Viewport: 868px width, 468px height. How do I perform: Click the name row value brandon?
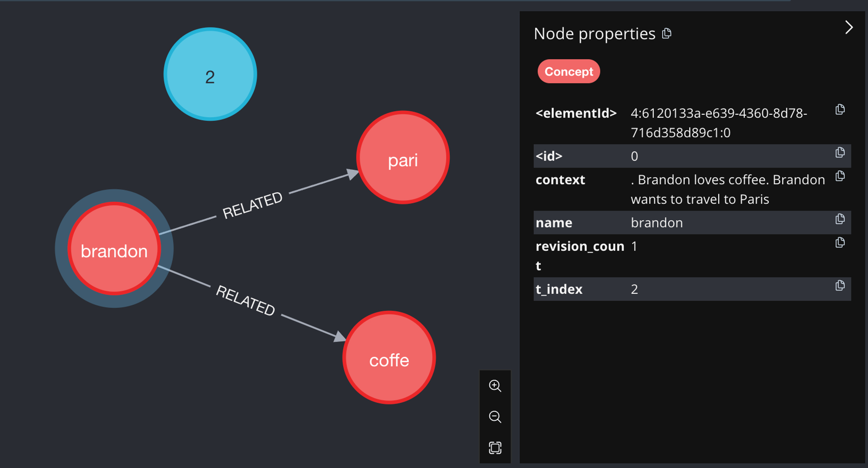click(657, 223)
